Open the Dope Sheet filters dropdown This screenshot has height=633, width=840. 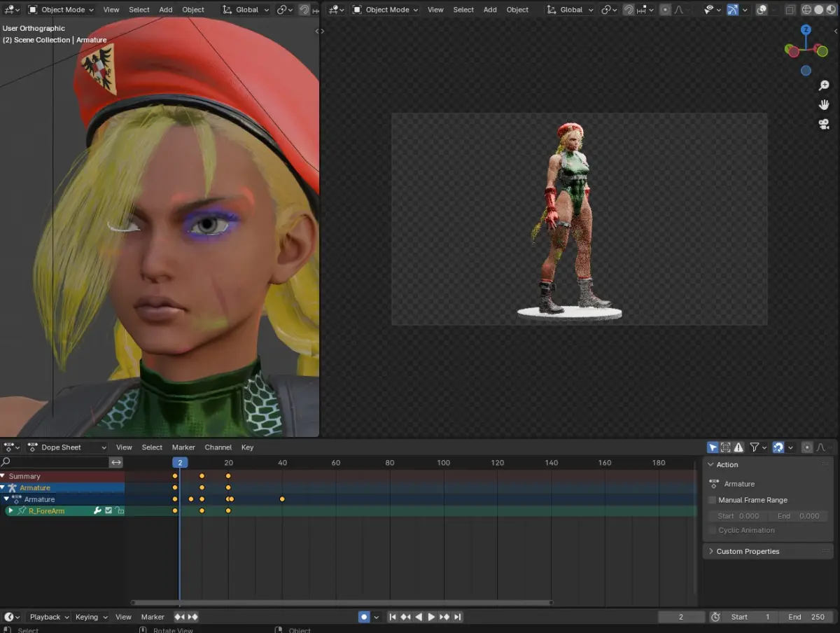(x=759, y=447)
